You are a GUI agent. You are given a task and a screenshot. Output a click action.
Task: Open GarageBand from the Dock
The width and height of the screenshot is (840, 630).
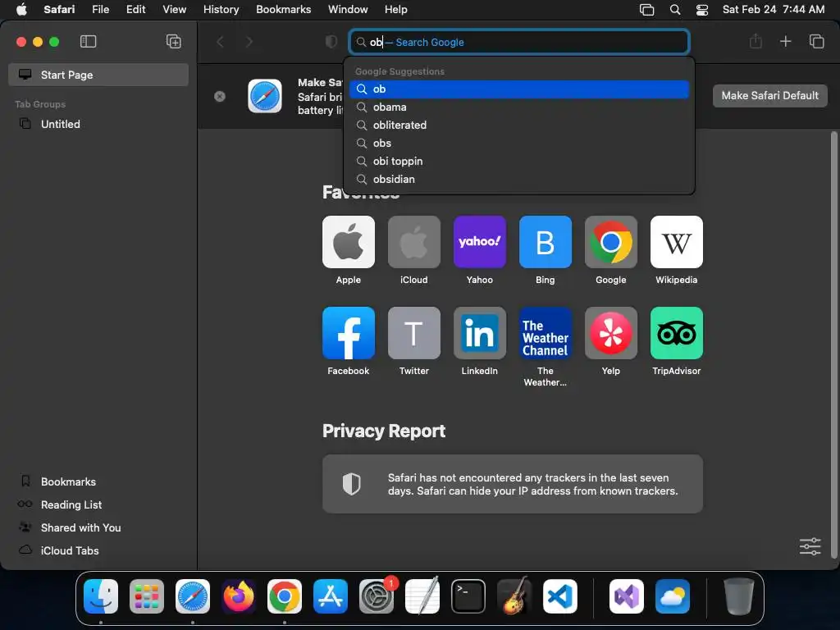pyautogui.click(x=514, y=596)
